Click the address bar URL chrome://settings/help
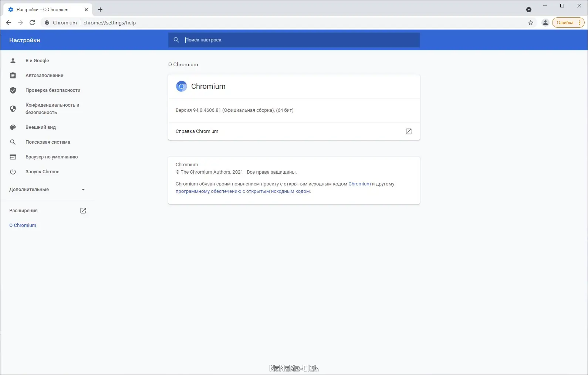This screenshot has width=588, height=375. pyautogui.click(x=110, y=23)
